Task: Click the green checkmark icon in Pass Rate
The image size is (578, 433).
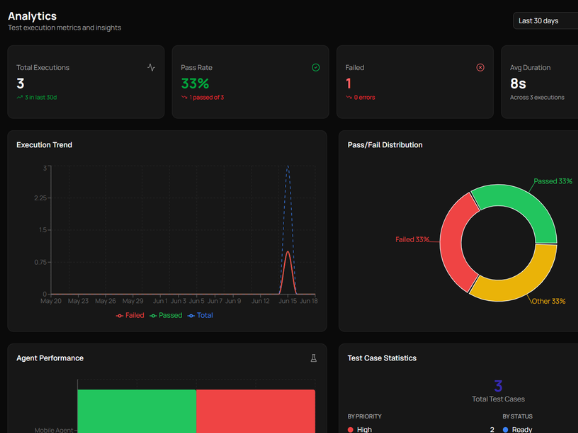Action: click(316, 67)
